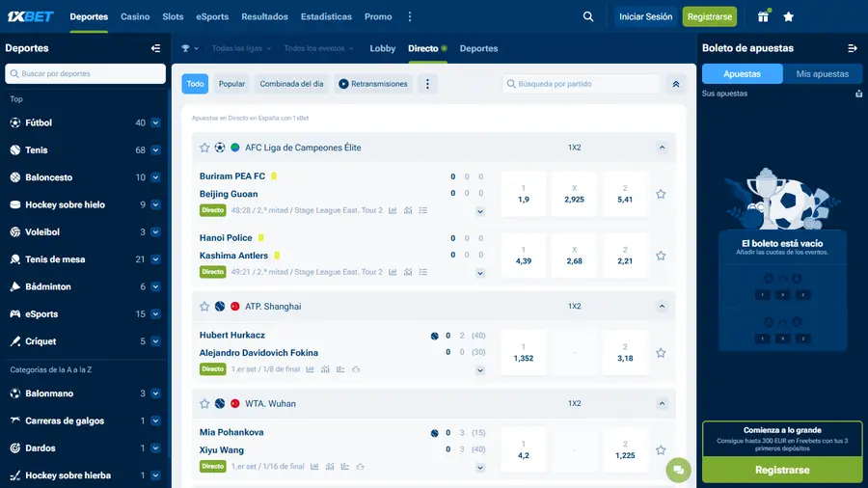Expand more markets for Hurkacz match
Image resolution: width=868 pixels, height=488 pixels.
[480, 370]
